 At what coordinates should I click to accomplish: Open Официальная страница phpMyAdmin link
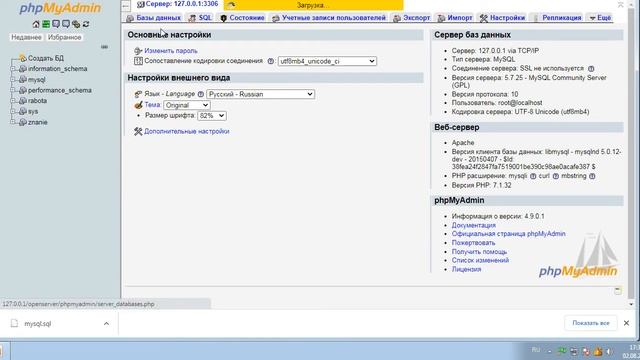[509, 234]
